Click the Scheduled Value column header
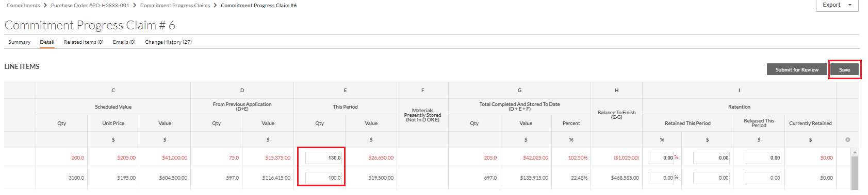This screenshot has height=195, width=868. tap(113, 107)
